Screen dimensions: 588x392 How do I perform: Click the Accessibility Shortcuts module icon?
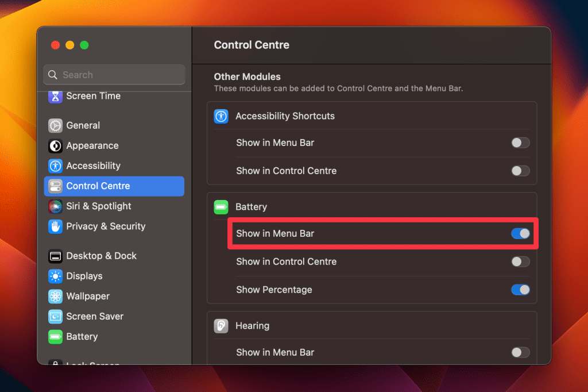[x=221, y=117]
